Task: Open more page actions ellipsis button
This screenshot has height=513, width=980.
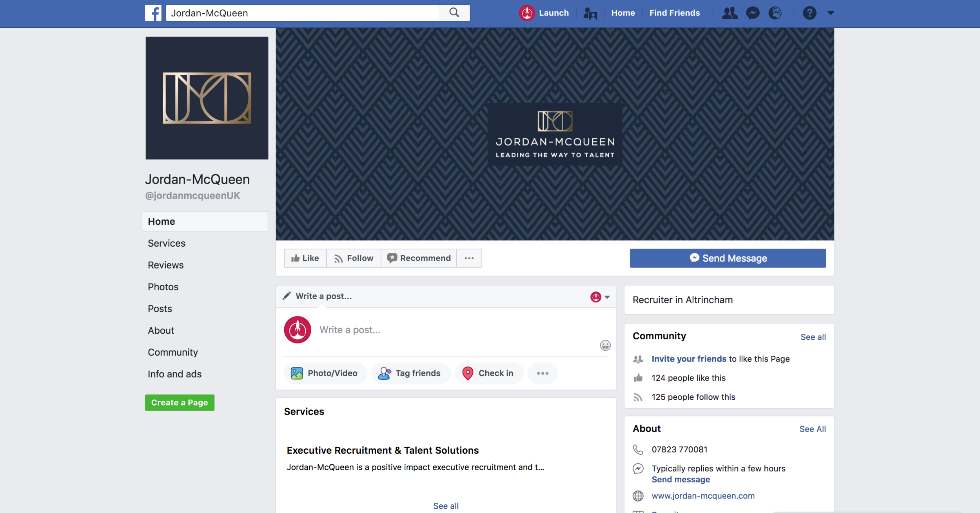Action: tap(469, 258)
